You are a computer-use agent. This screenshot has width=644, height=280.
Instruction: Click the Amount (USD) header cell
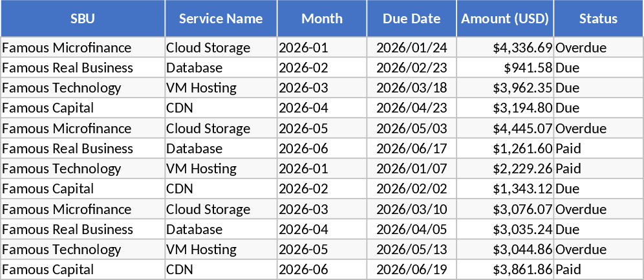(505, 19)
